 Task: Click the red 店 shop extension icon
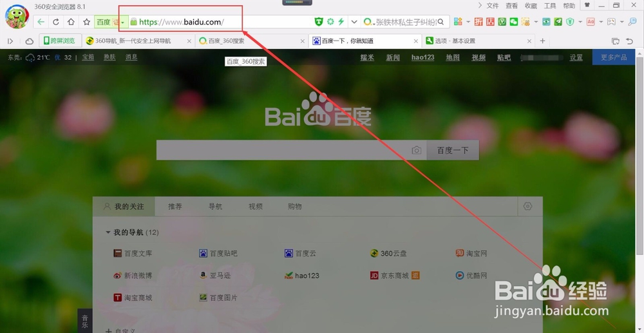pos(490,22)
